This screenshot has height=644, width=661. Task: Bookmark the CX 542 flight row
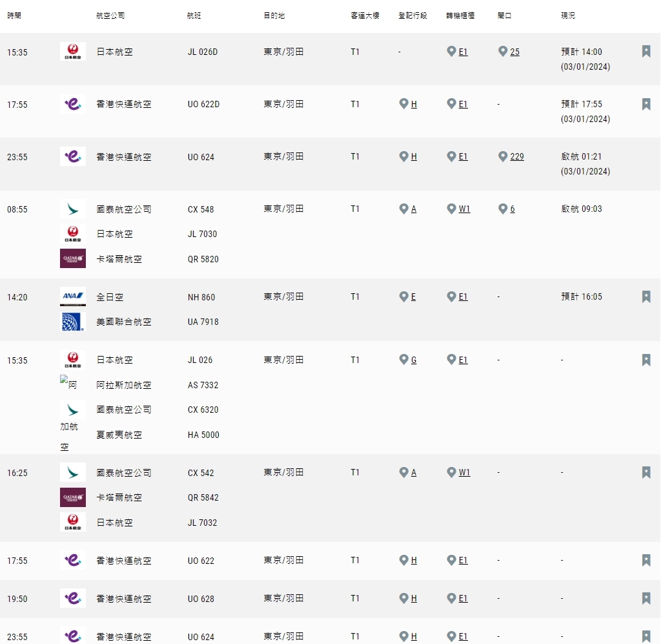646,472
